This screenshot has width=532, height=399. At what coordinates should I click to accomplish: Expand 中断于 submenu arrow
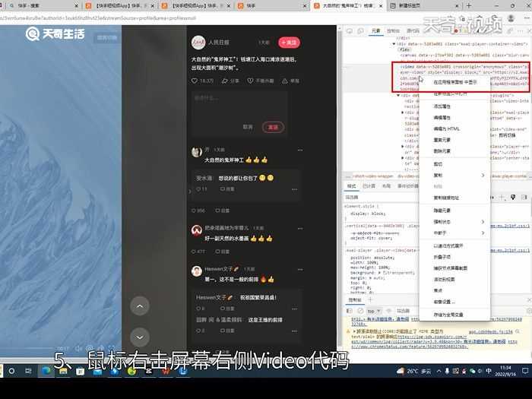[483, 233]
